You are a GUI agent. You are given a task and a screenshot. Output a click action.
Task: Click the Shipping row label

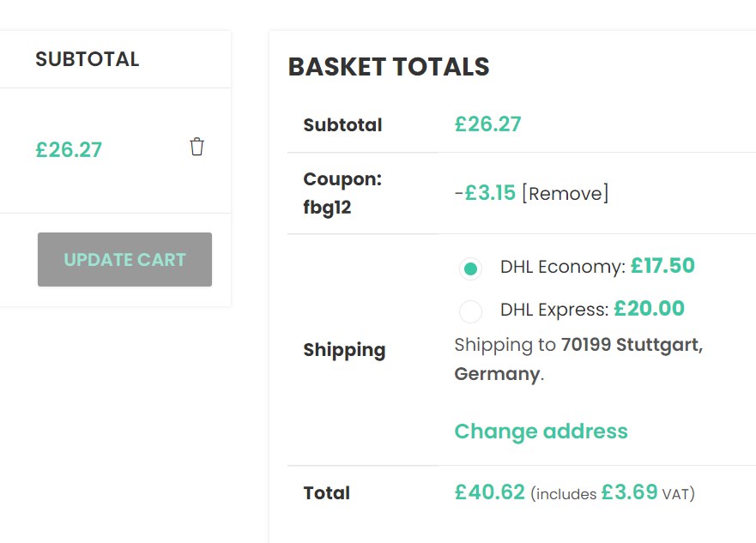click(x=344, y=350)
